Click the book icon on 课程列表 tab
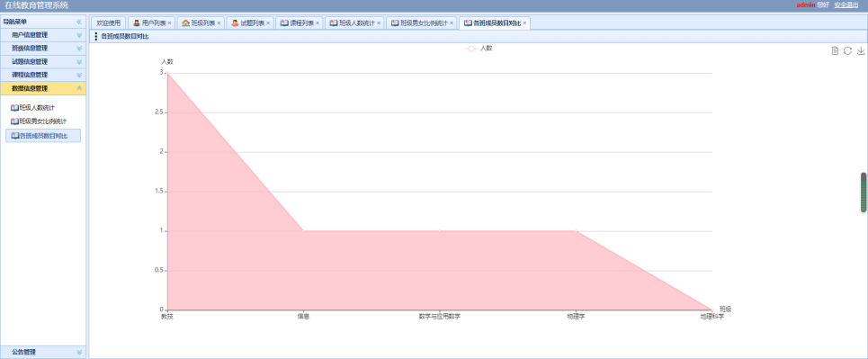Screen dimensions: 868x359 [x=284, y=23]
